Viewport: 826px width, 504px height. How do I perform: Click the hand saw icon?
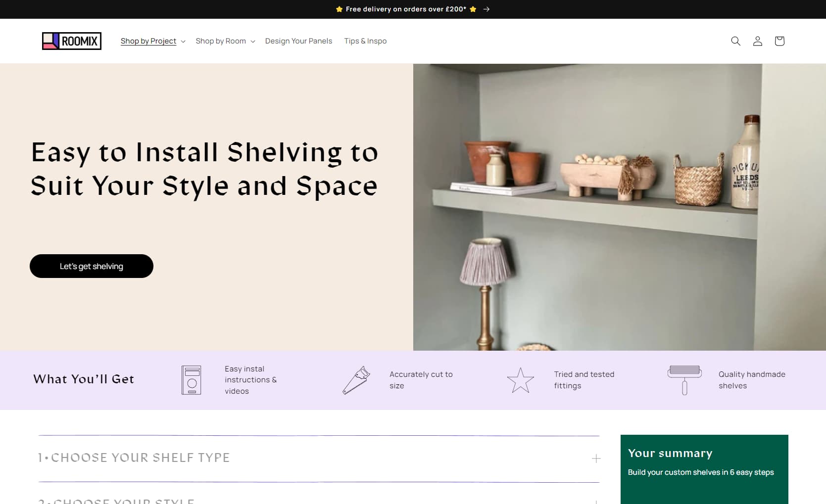356,380
